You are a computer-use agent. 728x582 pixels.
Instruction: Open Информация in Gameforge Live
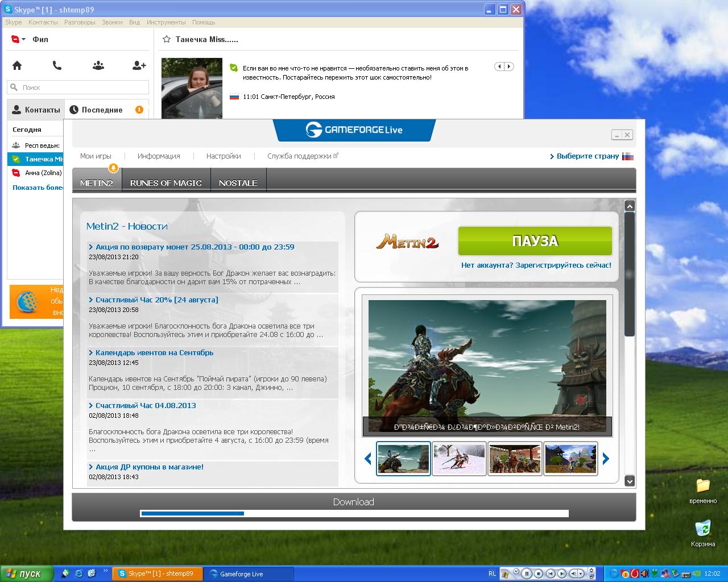coord(159,156)
